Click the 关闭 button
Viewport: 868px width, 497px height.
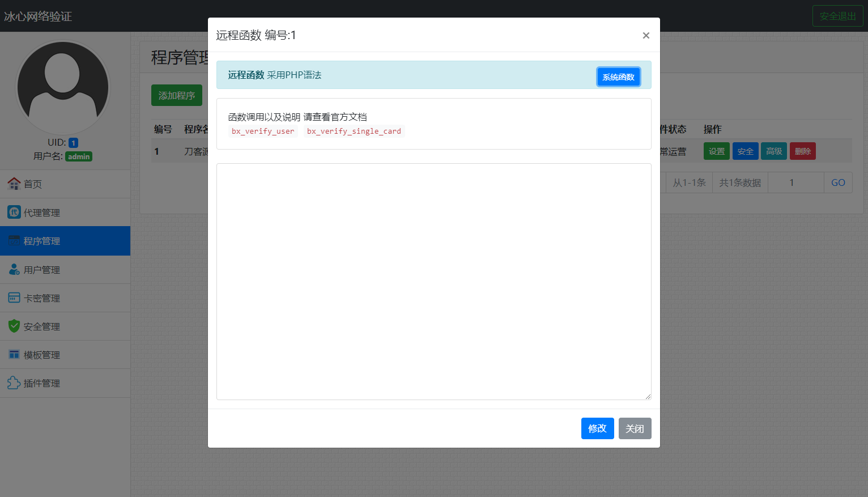click(x=635, y=428)
